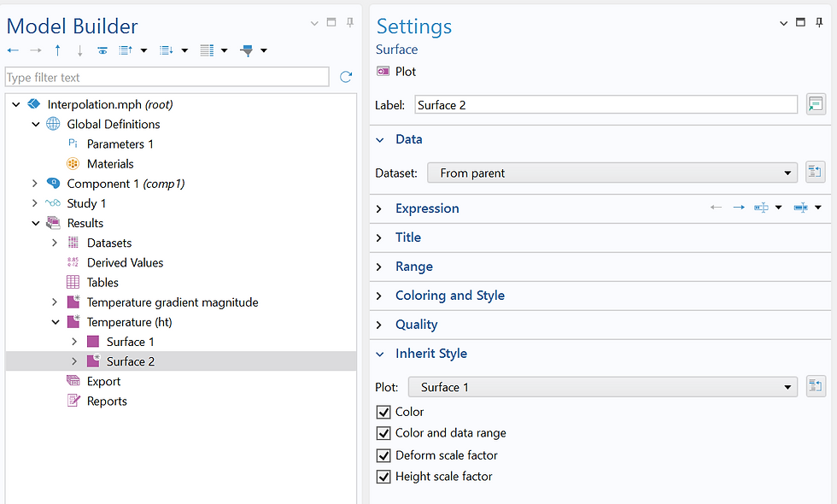Select the Tables node
837x504 pixels.
click(102, 282)
